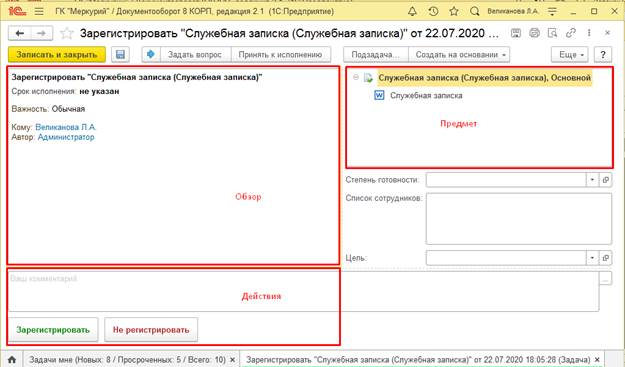Screen dimensions: 625x367
Task: Open the preview icon in form header
Action: click(552, 33)
